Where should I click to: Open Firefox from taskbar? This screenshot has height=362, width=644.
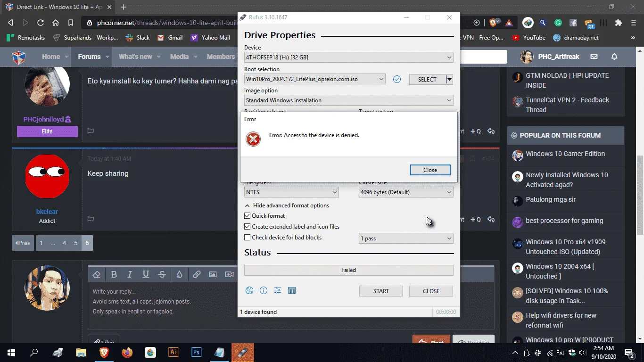pos(127,352)
